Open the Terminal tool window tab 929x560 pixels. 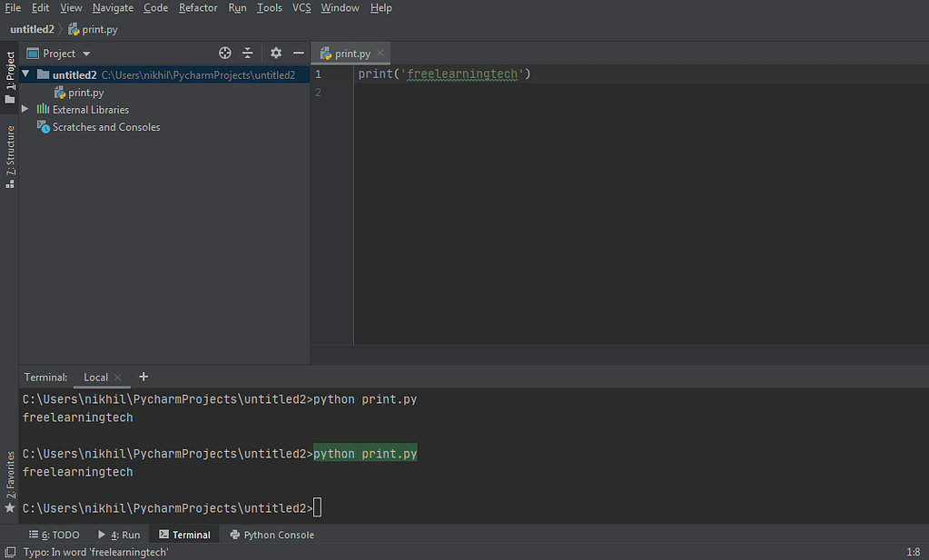[x=184, y=535]
